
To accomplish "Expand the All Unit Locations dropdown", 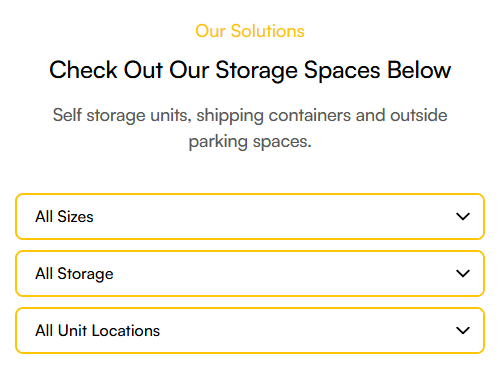I will coord(250,331).
